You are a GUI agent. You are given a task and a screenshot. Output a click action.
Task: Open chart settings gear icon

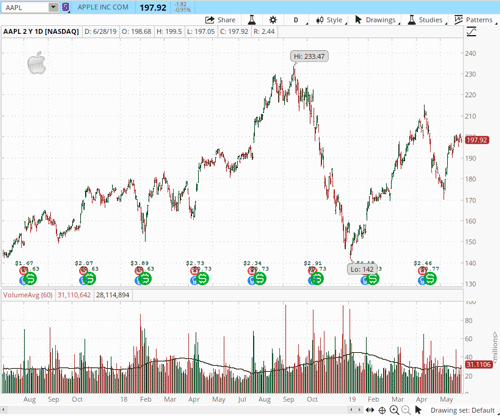273,20
